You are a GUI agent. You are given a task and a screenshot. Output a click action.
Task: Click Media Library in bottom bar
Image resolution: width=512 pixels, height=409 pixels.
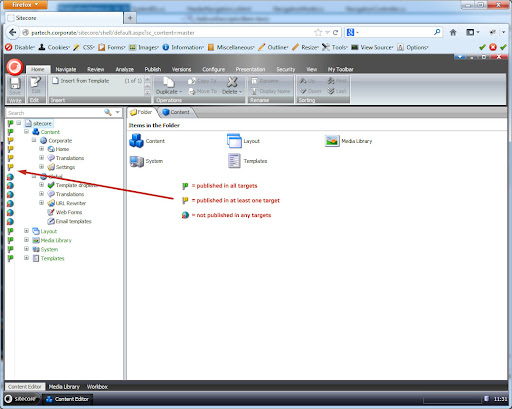[x=64, y=387]
